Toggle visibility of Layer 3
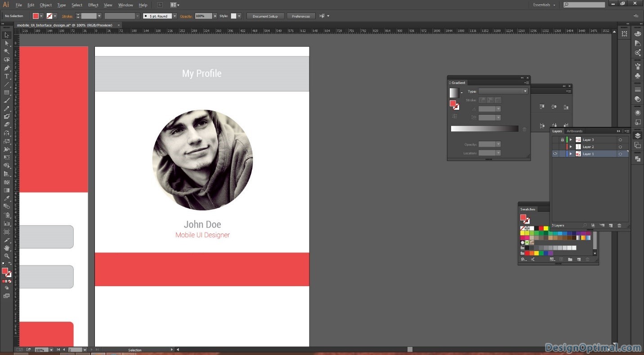This screenshot has height=355, width=644. (555, 140)
